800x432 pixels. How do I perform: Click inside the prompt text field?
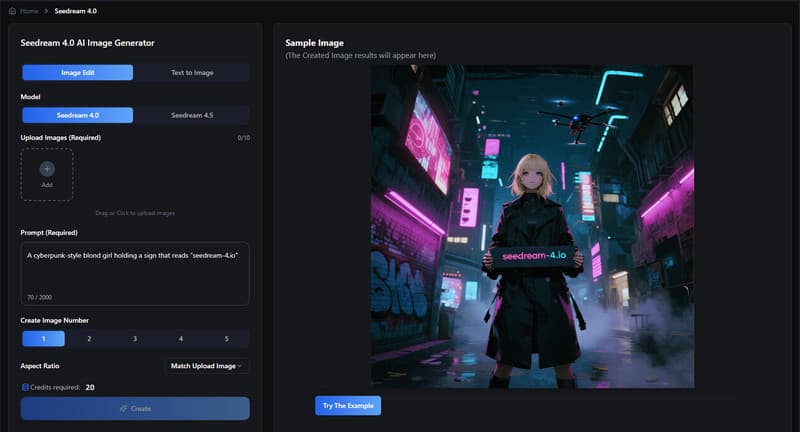135,273
